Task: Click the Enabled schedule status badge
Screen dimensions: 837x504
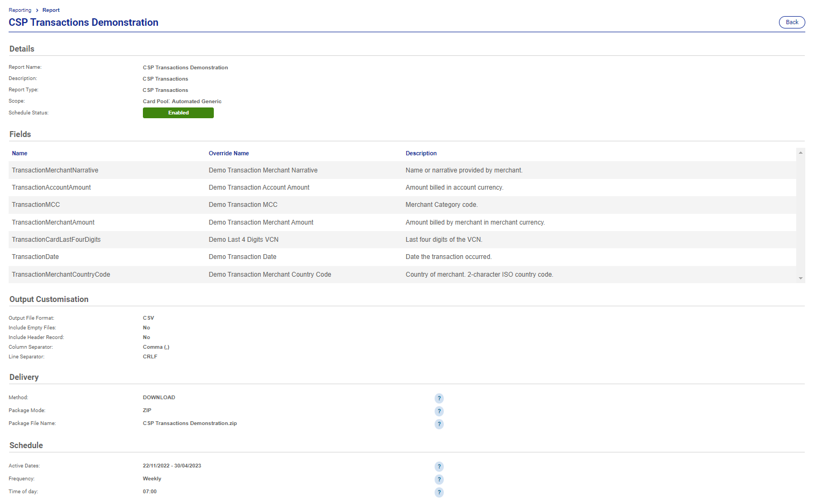Action: point(178,113)
